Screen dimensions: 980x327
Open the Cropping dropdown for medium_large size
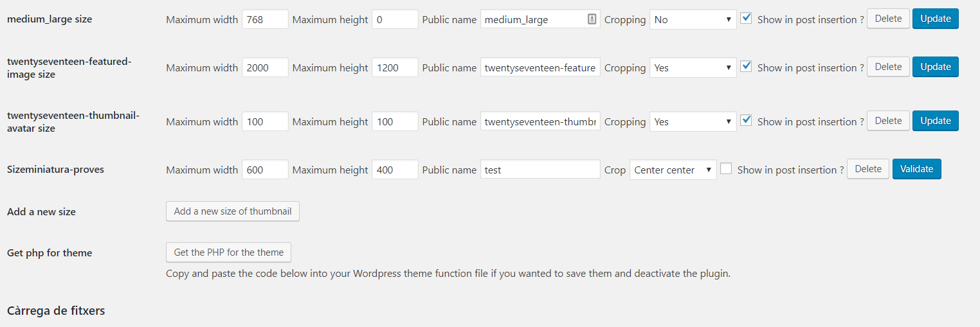coord(693,19)
